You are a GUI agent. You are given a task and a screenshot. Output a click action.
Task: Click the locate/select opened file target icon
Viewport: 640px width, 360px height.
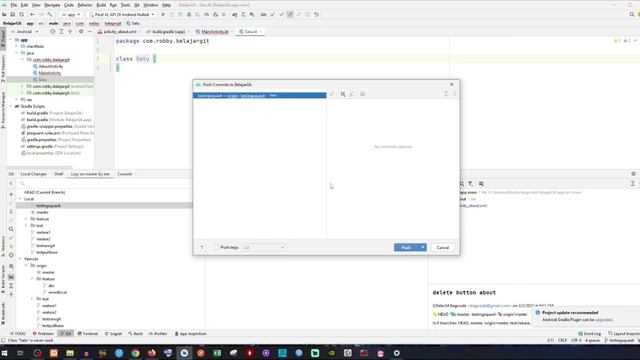pyautogui.click(x=53, y=31)
